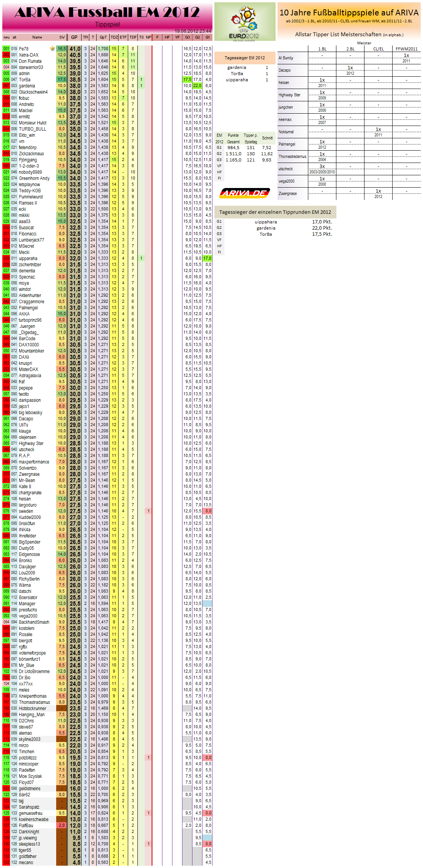The height and width of the screenshot is (868, 423).
Task: Click the ARIVA.DE flag logo
Action: click(x=244, y=193)
